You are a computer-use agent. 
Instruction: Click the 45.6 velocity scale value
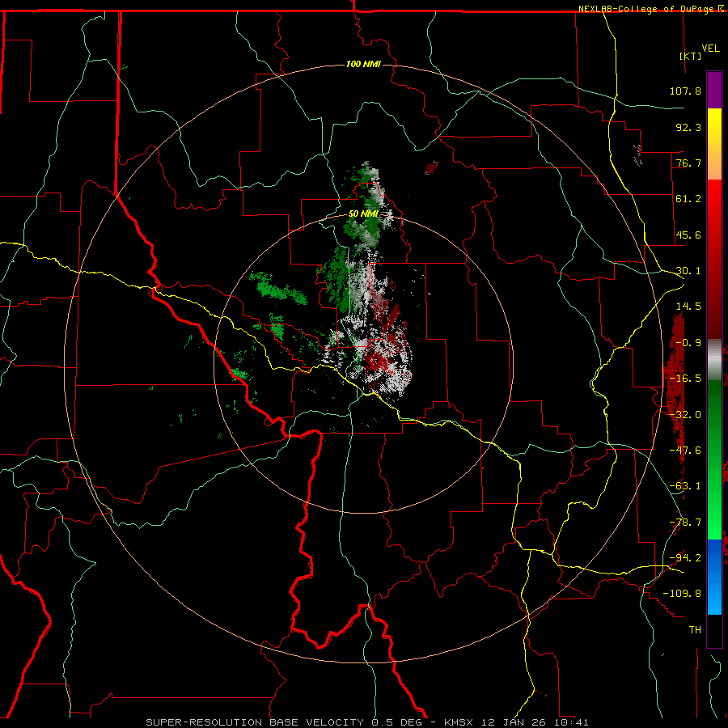[688, 235]
